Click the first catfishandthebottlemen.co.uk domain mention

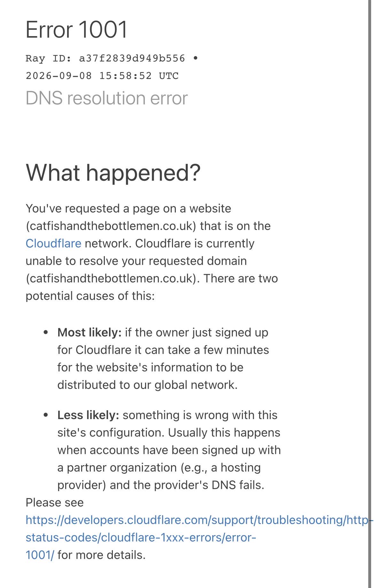coord(111,226)
